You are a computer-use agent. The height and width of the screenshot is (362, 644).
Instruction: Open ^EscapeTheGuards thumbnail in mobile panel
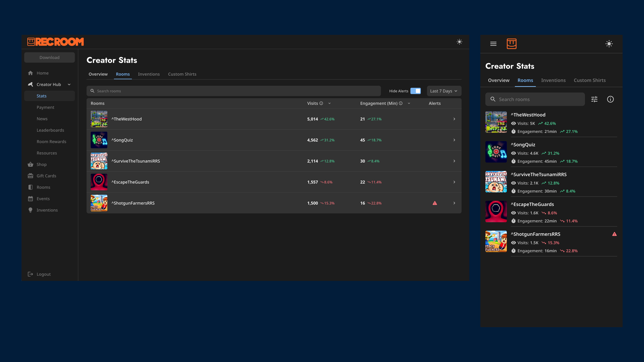(x=496, y=211)
